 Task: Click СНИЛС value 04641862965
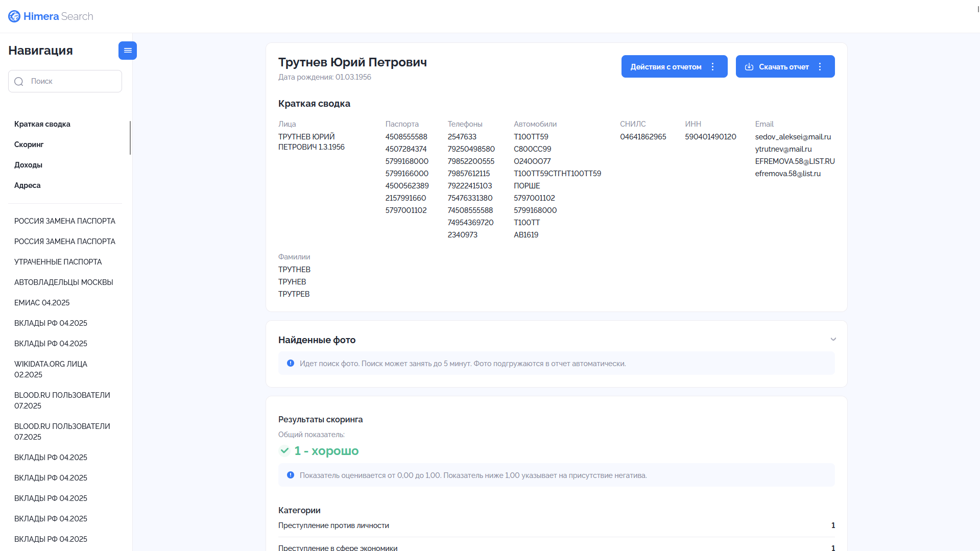[x=643, y=137]
